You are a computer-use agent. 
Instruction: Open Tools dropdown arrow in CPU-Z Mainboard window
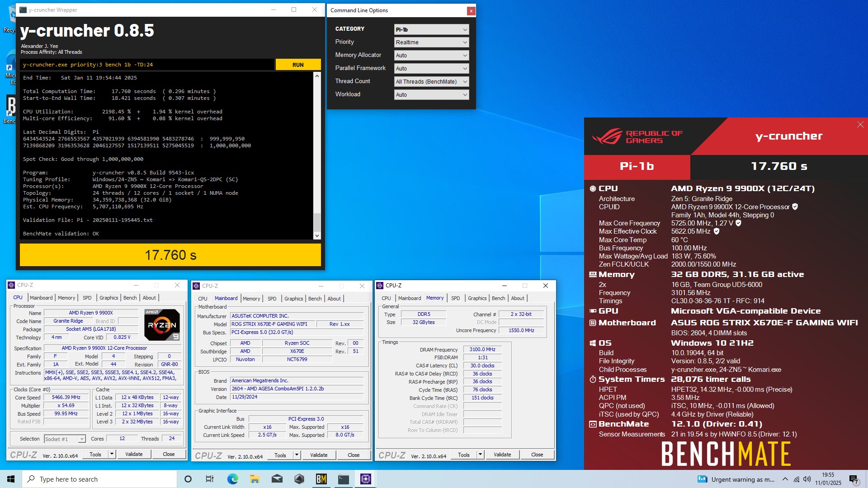297,455
